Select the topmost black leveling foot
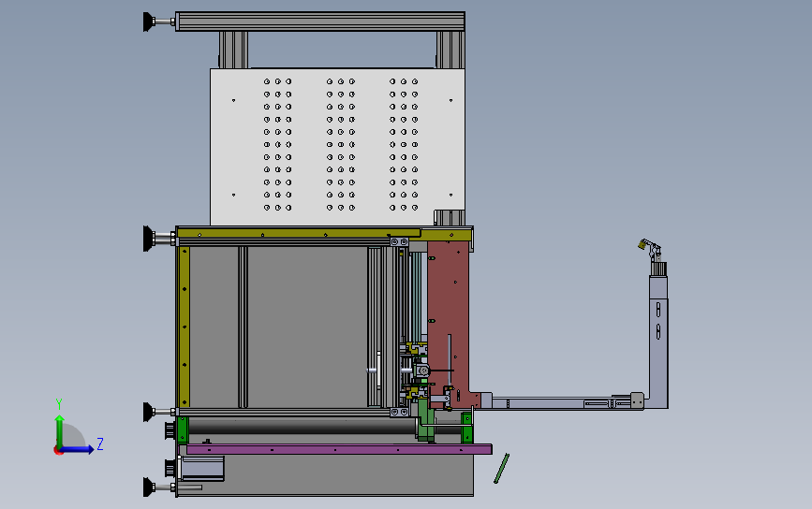 (x=149, y=22)
